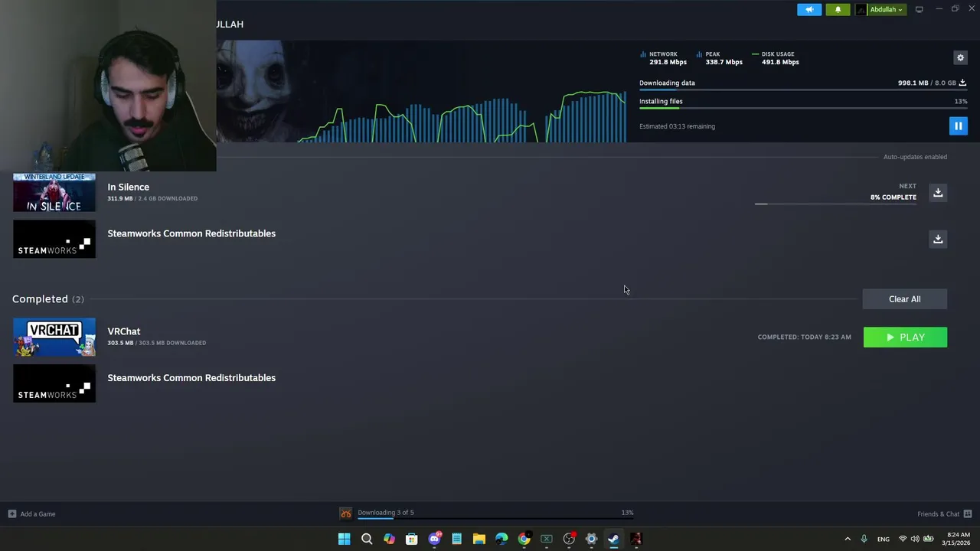Image resolution: width=980 pixels, height=551 pixels.
Task: Click the microphone tray icon
Action: tap(864, 540)
